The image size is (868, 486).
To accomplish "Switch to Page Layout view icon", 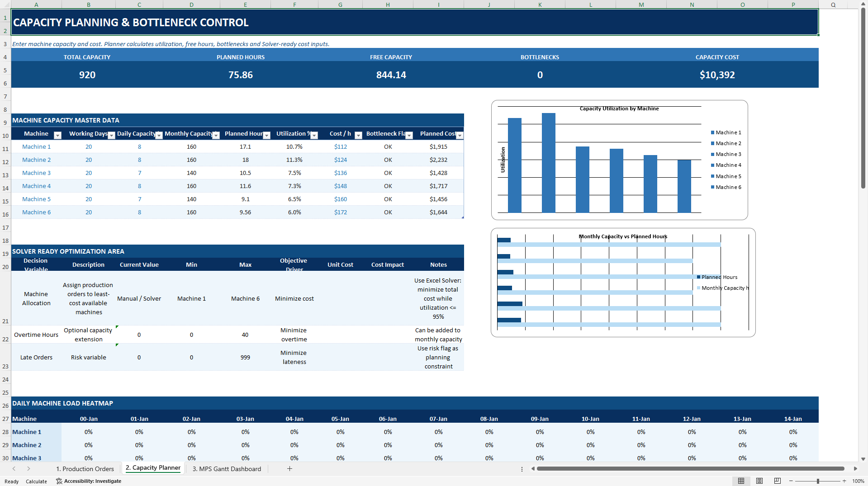I will [x=759, y=481].
